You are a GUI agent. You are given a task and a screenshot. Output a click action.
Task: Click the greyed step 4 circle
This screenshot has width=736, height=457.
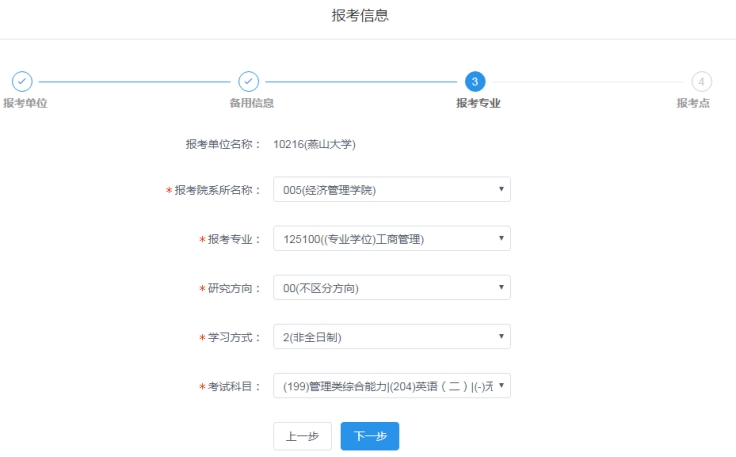[x=701, y=82]
